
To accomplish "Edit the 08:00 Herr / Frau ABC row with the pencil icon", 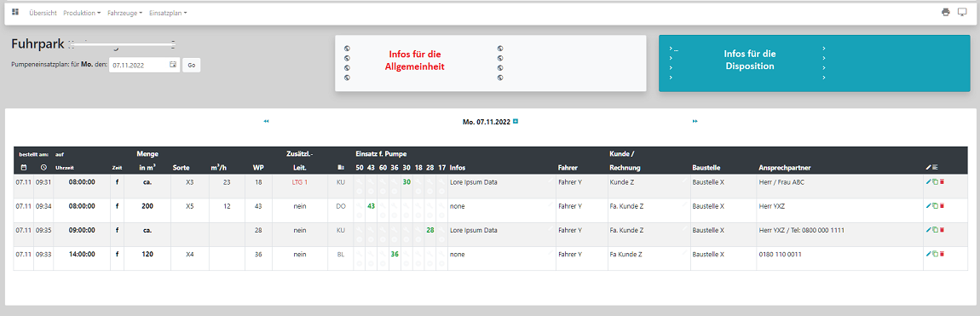I will click(928, 181).
